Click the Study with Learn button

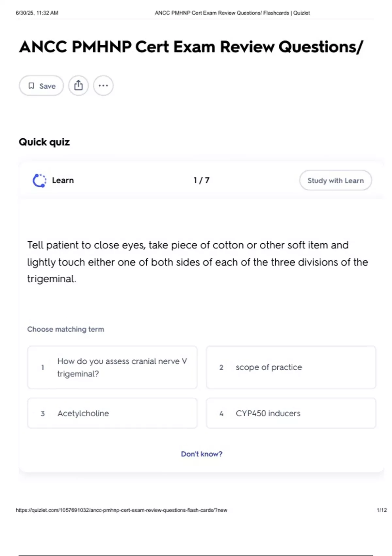click(x=335, y=180)
